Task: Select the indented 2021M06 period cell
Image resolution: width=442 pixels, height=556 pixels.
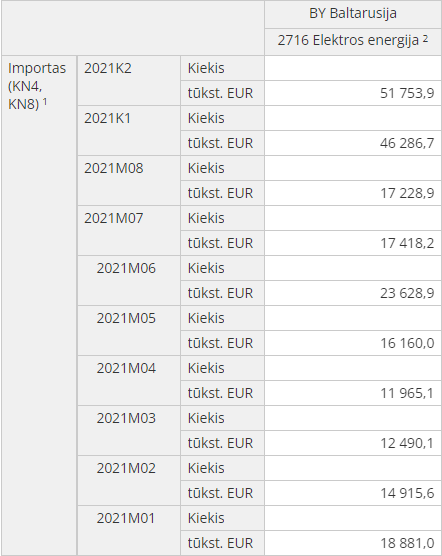Action: 129,280
